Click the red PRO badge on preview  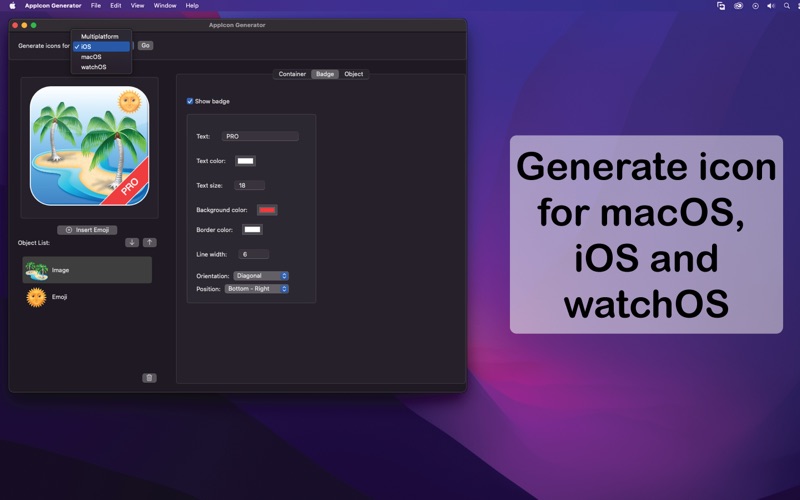click(128, 185)
